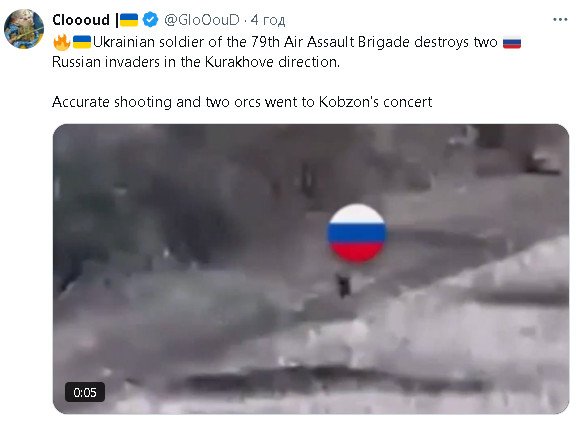
Task: Play the embedded drone footage video
Action: [311, 269]
